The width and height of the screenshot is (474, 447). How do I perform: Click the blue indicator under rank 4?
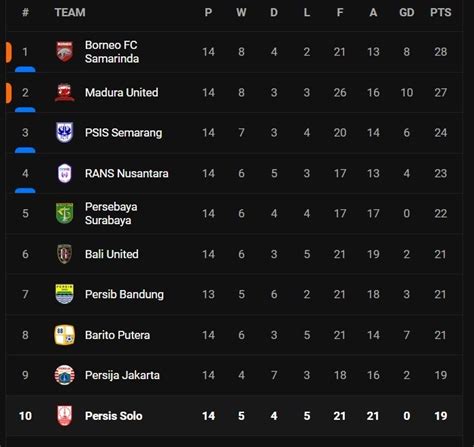tap(25, 191)
